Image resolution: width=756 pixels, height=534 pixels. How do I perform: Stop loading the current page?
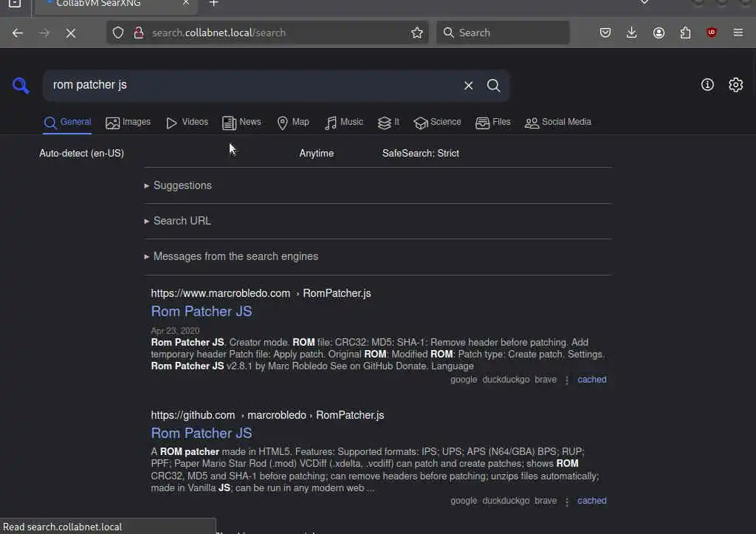[x=71, y=32]
